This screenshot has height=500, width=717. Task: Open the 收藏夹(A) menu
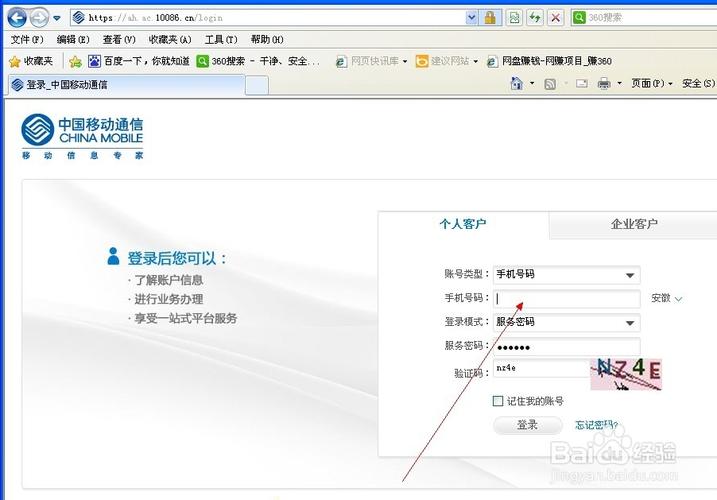[170, 40]
